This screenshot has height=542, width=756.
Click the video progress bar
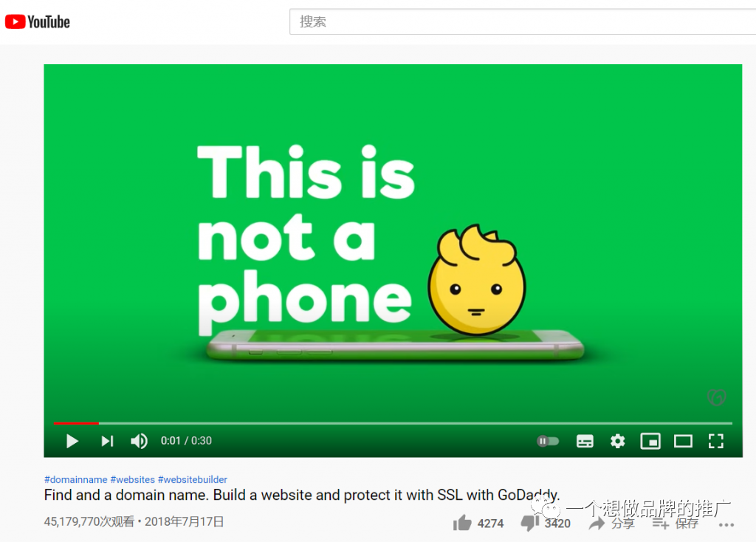pos(393,423)
